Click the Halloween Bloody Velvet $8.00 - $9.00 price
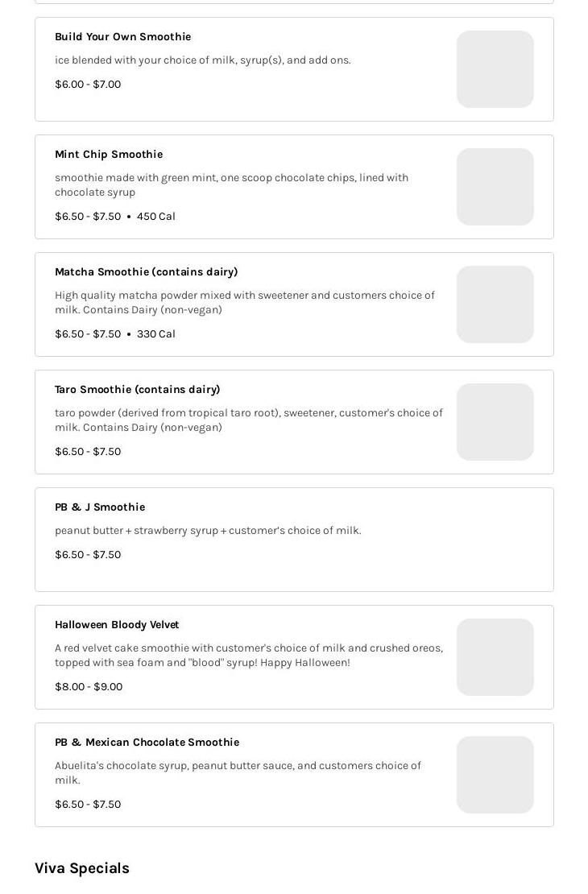The width and height of the screenshot is (588, 894). [x=89, y=687]
